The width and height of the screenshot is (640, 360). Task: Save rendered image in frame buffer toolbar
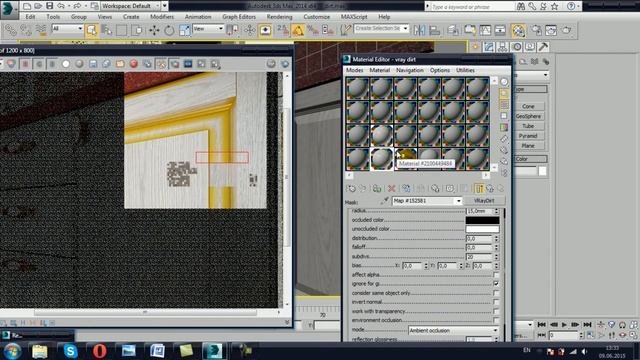93,64
